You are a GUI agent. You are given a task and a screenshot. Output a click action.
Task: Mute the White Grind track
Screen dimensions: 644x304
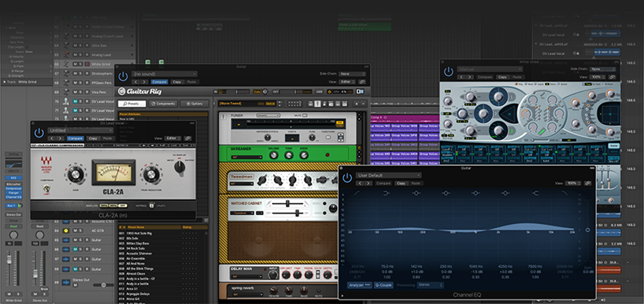pos(75,64)
